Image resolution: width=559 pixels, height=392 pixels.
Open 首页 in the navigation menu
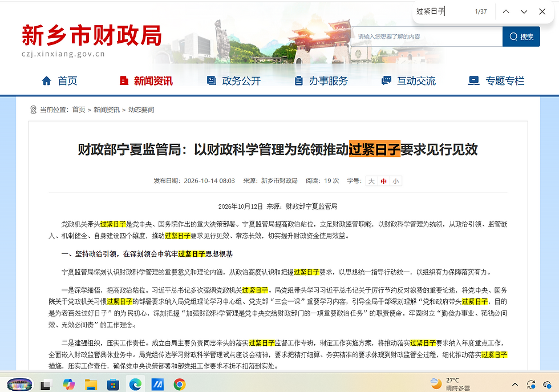67,80
